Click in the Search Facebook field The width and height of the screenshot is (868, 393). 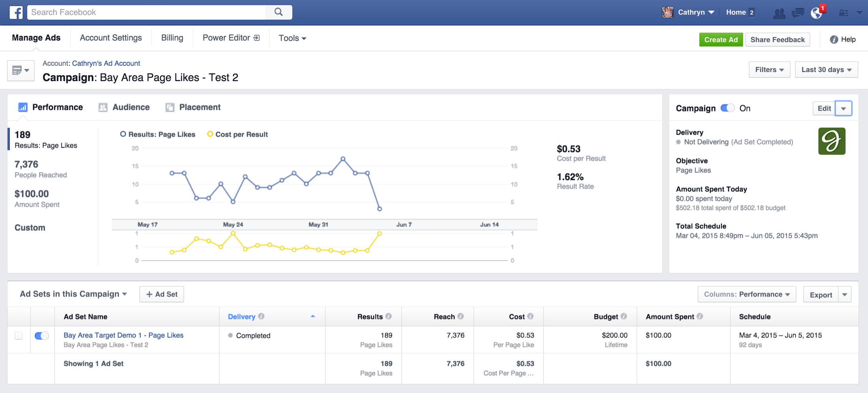[146, 12]
